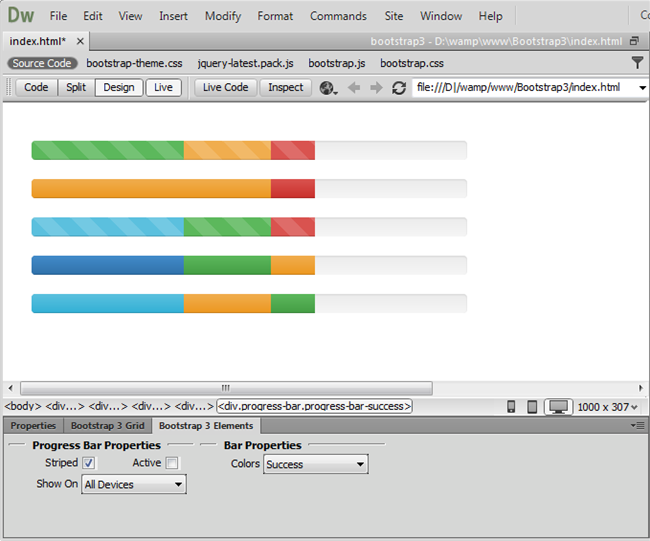The image size is (650, 541).
Task: Open the Modify menu
Action: coord(223,16)
